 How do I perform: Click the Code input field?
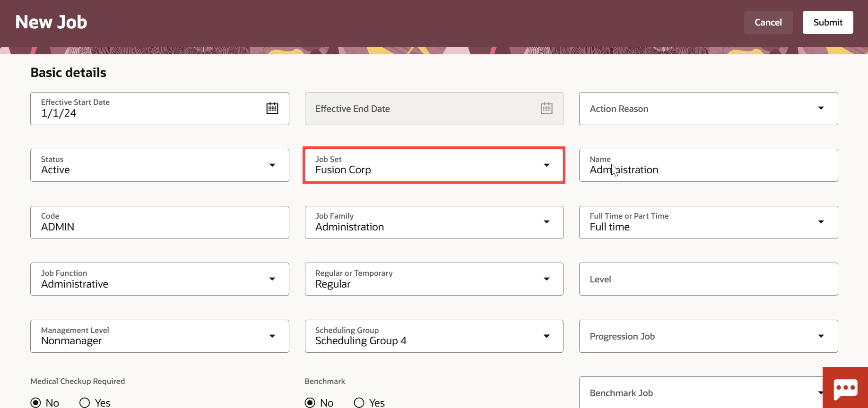(x=160, y=222)
